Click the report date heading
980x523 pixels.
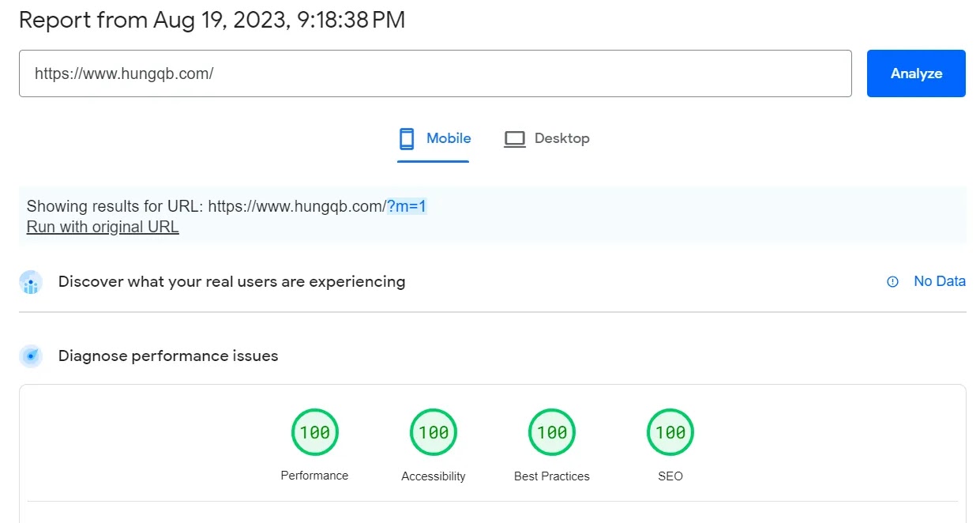pos(212,20)
